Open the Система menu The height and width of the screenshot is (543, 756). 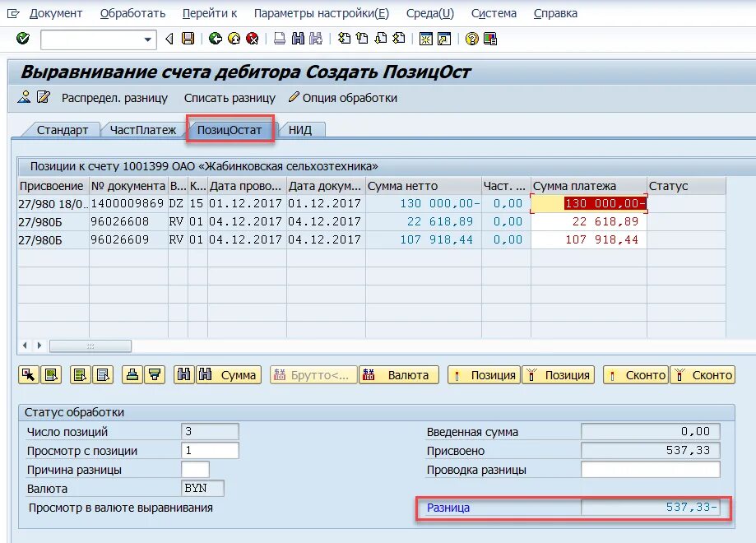(x=494, y=13)
